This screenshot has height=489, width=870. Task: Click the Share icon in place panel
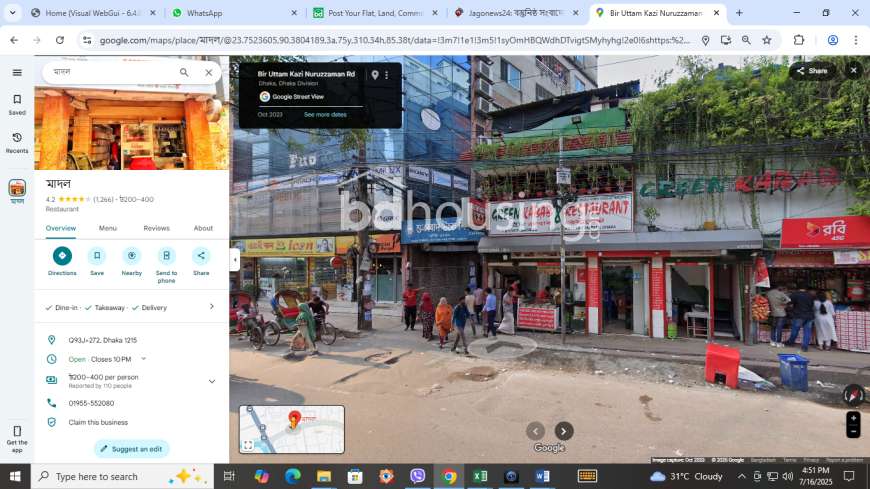click(201, 256)
